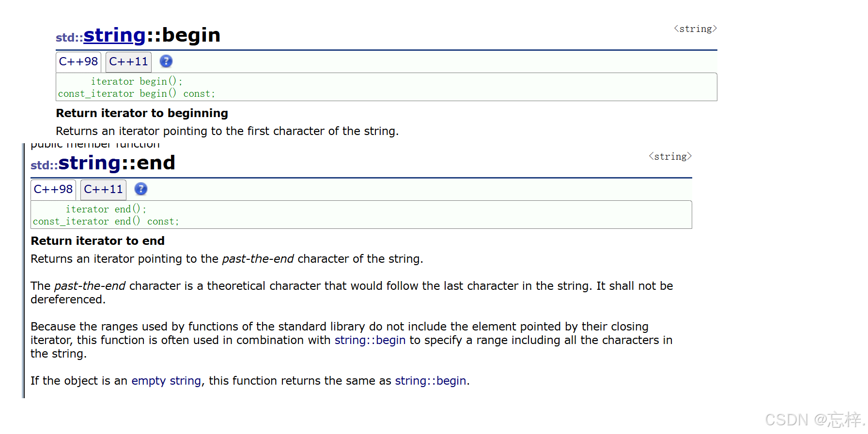Image resolution: width=868 pixels, height=434 pixels.
Task: Click the help icon beside string::begin tabs
Action: [x=166, y=61]
